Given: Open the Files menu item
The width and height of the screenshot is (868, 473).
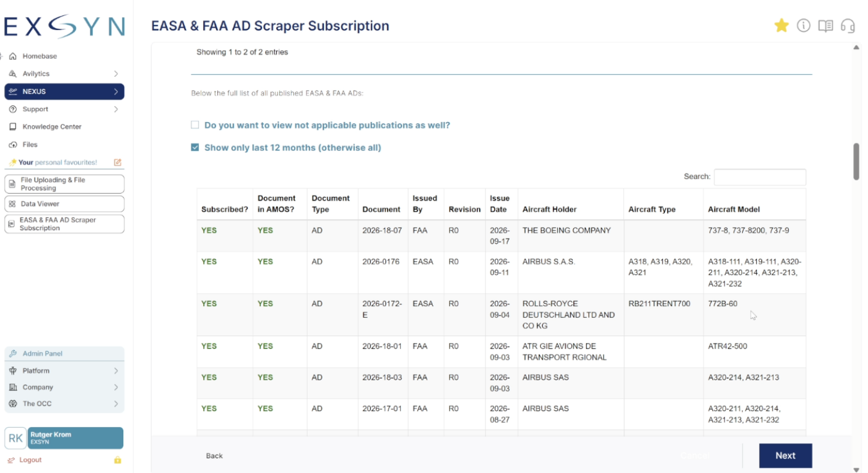Looking at the screenshot, I should 30,145.
